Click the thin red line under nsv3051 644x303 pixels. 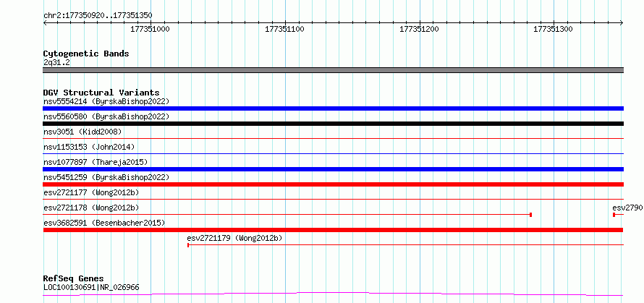coord(333,139)
